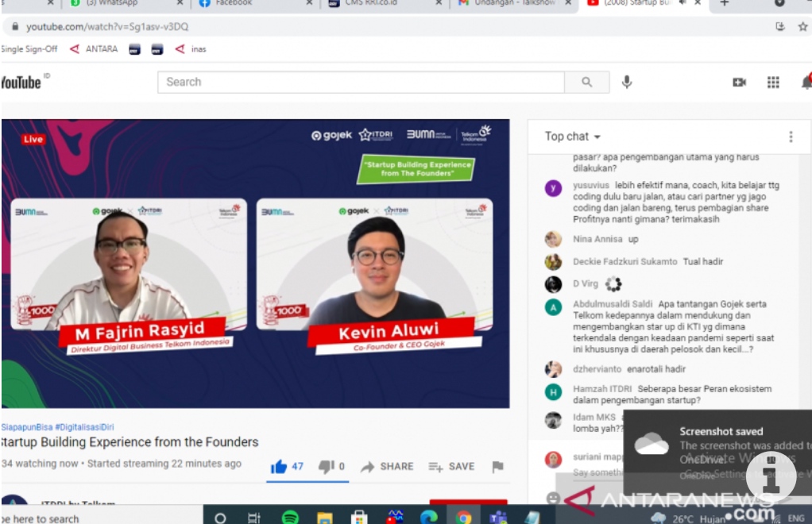Open Abdulmusaldi Saldi's teal avatar in chat
812x524 pixels.
coord(553,307)
